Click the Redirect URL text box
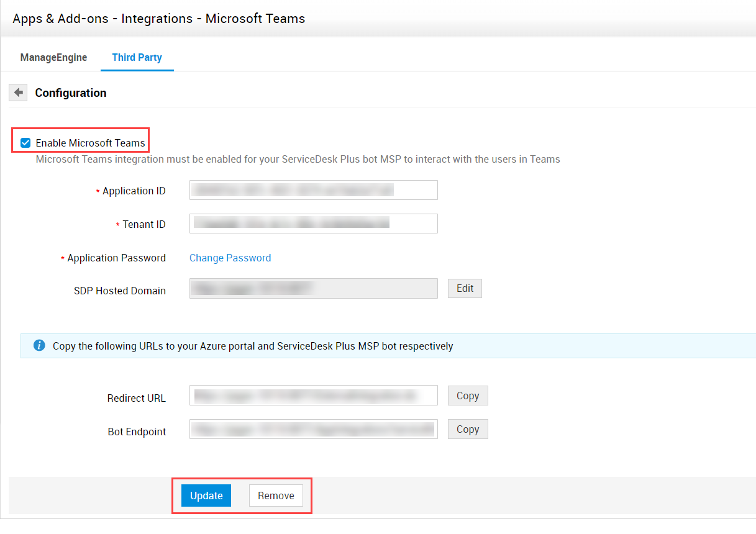 [x=313, y=396]
